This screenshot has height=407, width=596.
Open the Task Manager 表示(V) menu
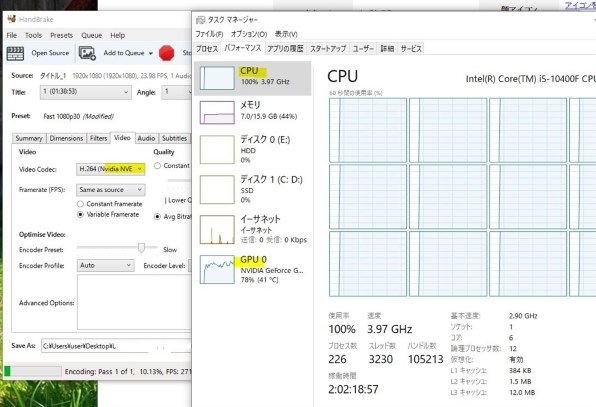pyautogui.click(x=286, y=34)
